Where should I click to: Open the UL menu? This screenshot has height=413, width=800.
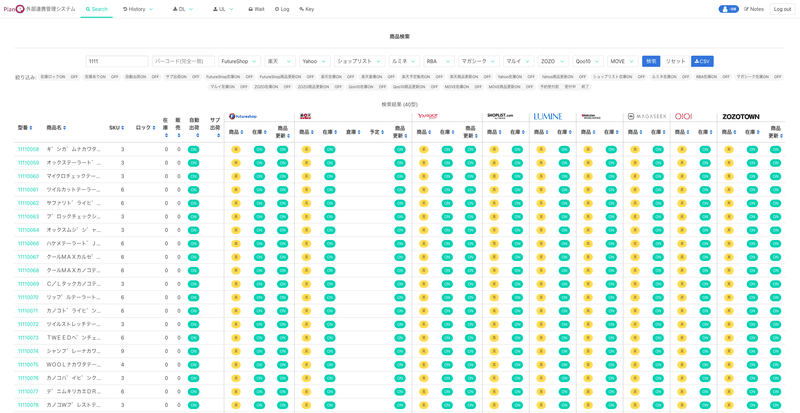point(223,9)
